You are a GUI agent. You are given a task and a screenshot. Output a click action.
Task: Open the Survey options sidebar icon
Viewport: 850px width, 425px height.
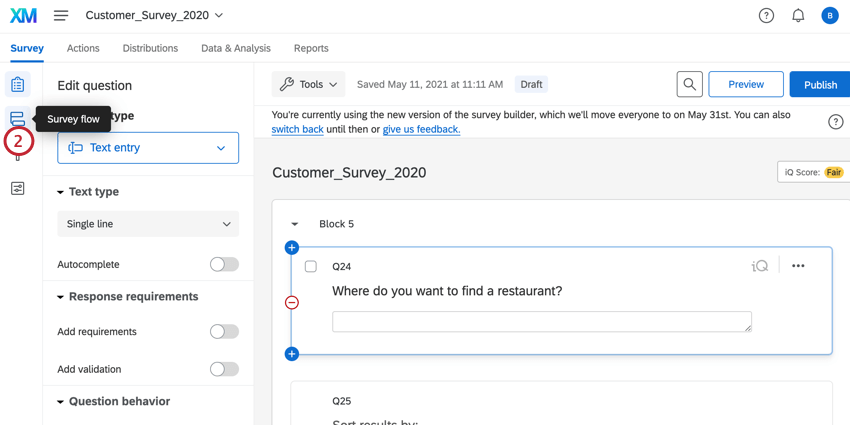[18, 188]
